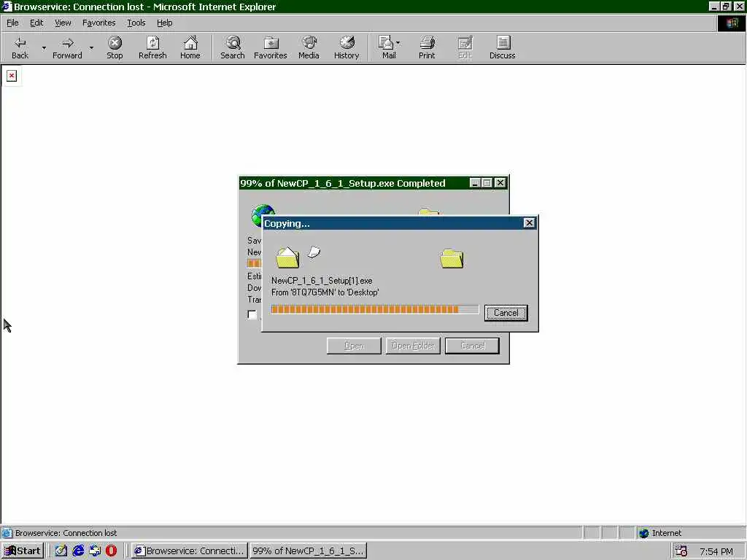Open the File menu
The width and height of the screenshot is (747, 560).
tap(12, 23)
